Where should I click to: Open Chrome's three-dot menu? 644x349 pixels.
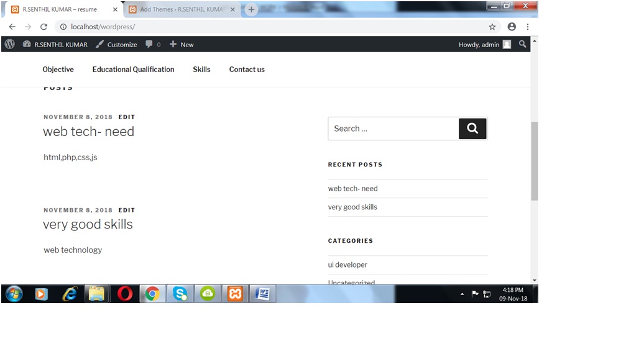pos(528,27)
